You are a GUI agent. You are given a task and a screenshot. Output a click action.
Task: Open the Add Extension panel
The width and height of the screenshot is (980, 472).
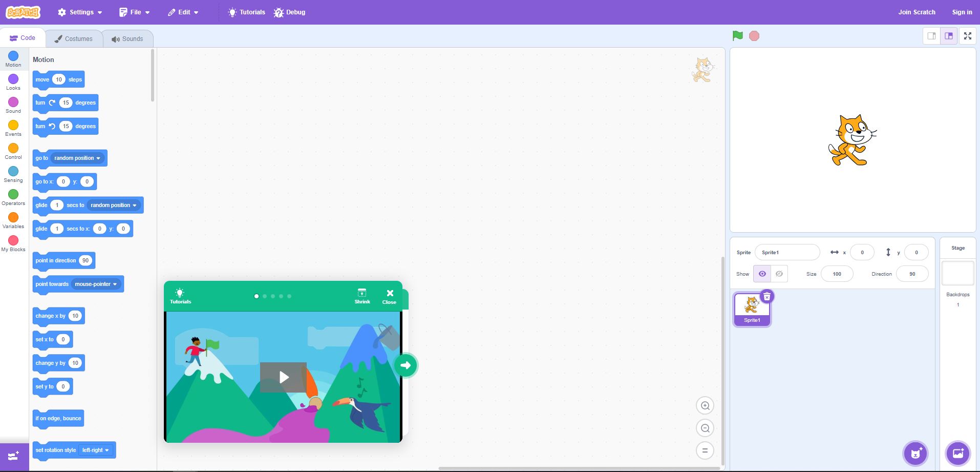click(x=12, y=456)
